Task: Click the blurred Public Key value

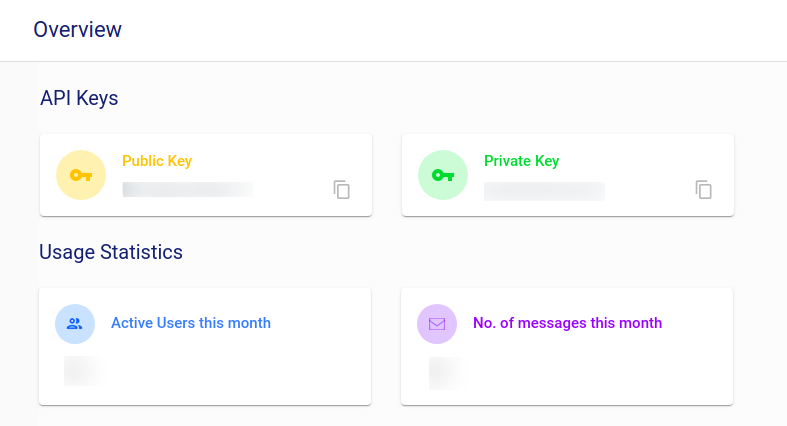Action: pos(187,189)
